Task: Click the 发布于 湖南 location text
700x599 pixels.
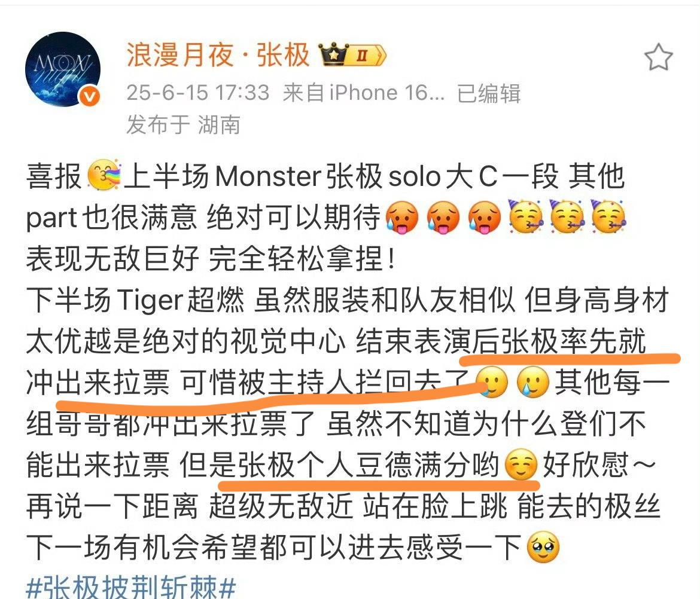Action: pyautogui.click(x=184, y=124)
